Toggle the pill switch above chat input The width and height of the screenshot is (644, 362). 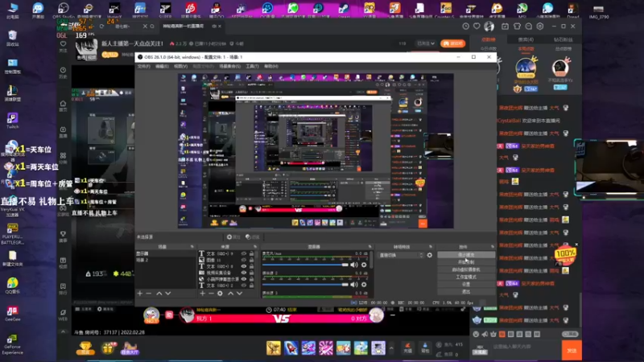click(570, 334)
